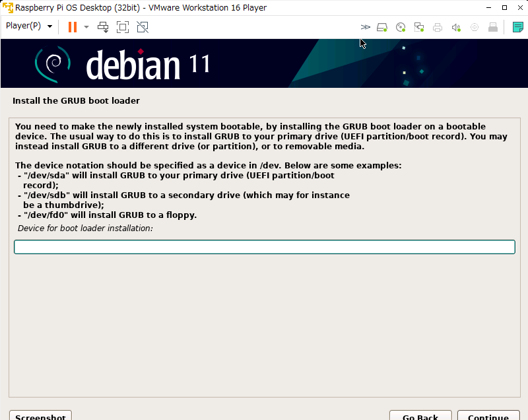The image size is (528, 420).
Task: Click the boot loader device input field
Action: (265, 247)
